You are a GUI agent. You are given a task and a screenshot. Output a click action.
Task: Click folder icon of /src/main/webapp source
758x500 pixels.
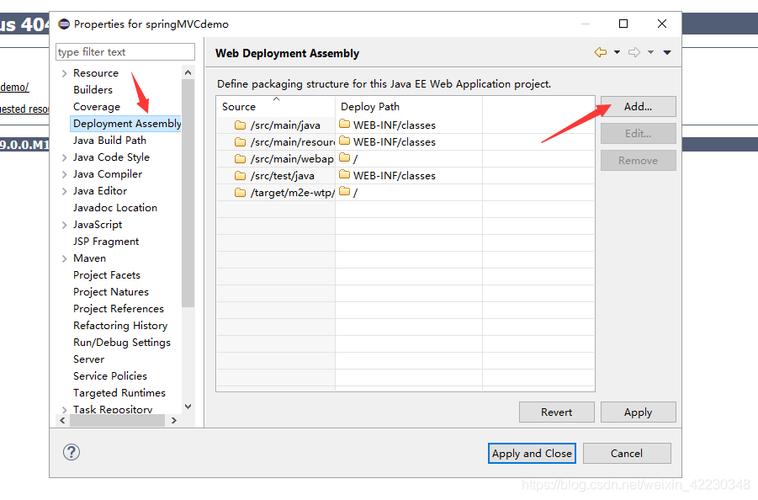point(240,159)
